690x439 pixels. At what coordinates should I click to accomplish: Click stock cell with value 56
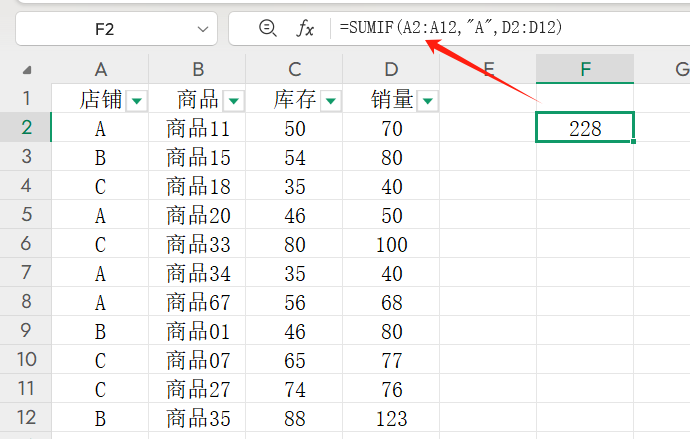click(x=294, y=302)
